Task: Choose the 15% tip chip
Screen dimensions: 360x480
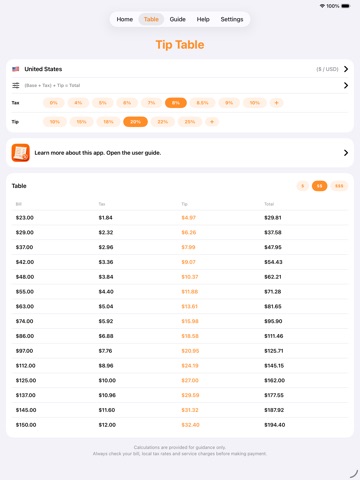Action: pyautogui.click(x=82, y=122)
